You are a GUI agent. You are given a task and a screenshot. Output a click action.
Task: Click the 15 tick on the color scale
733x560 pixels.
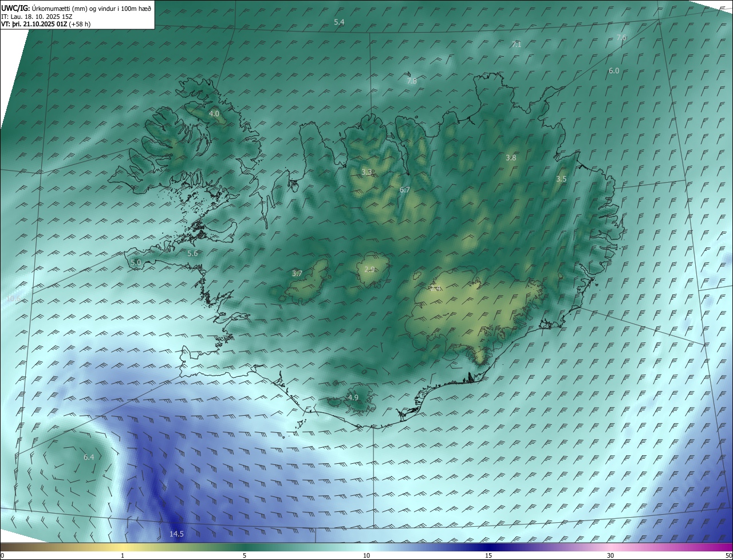488,555
